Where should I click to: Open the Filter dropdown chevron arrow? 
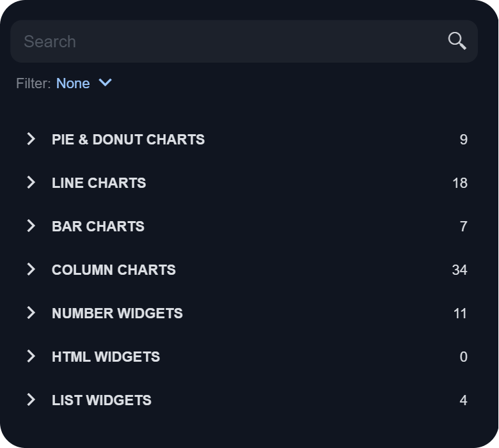106,82
